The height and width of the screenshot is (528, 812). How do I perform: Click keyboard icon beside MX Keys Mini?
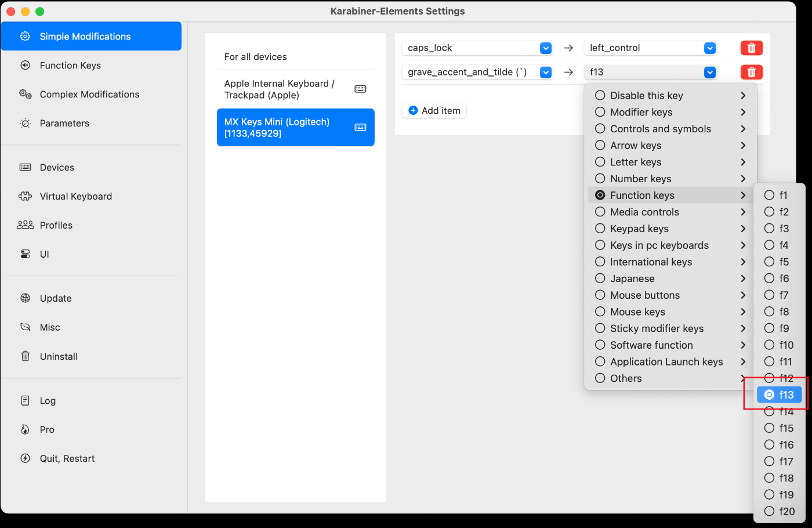tap(360, 127)
